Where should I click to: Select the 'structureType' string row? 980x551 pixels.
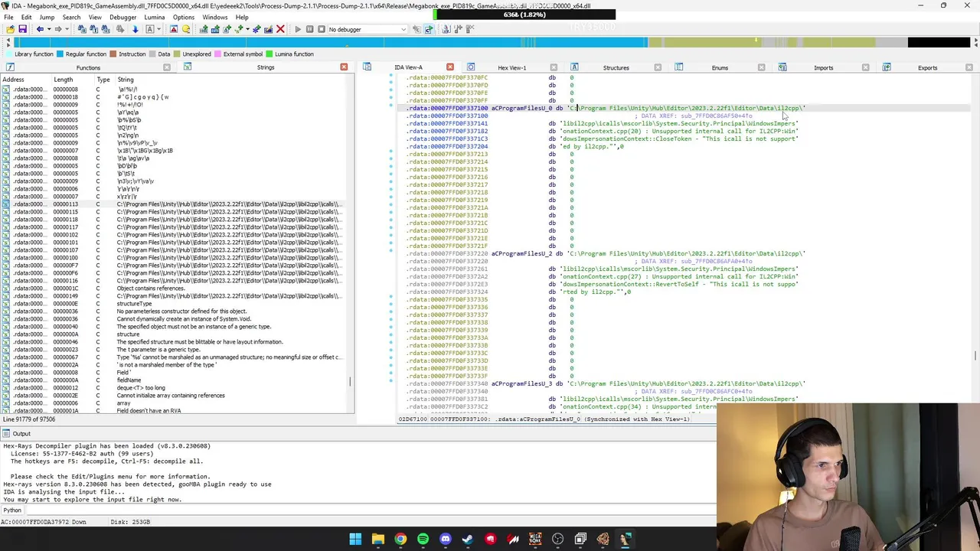172,304
